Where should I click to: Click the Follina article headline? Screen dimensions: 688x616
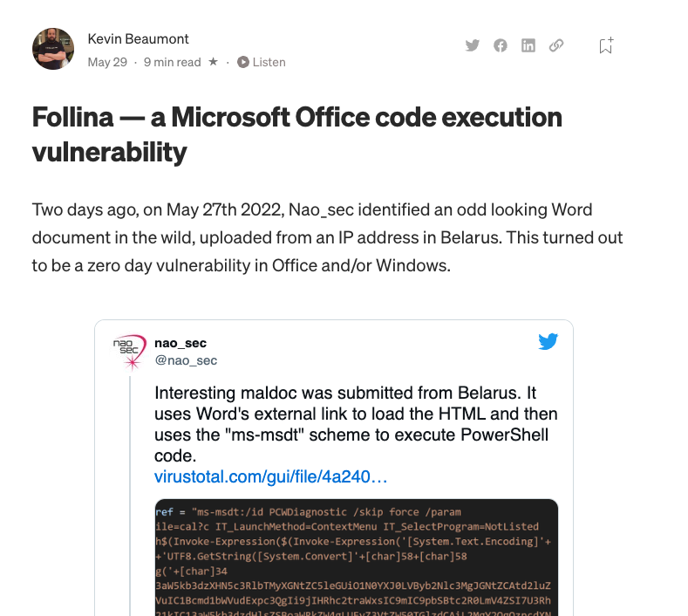[x=297, y=134]
